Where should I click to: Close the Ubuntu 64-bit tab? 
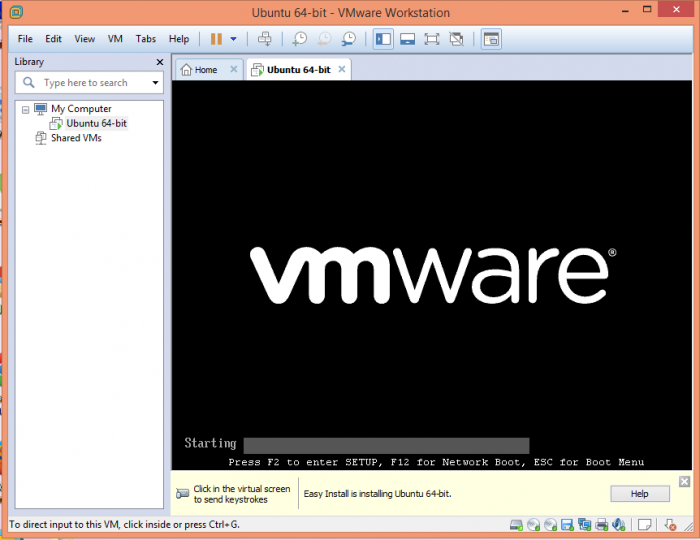(342, 69)
